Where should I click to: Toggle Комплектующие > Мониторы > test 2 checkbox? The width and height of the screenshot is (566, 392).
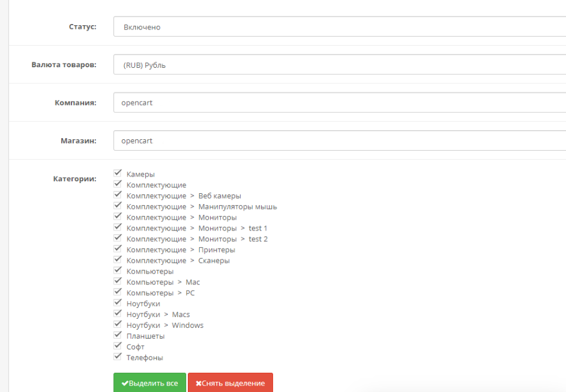click(118, 238)
